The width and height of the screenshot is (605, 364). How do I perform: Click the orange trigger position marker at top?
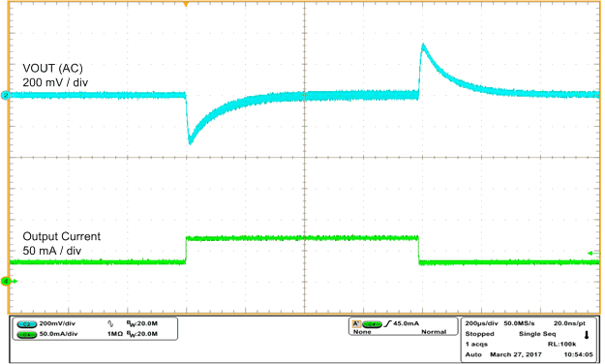(x=186, y=4)
